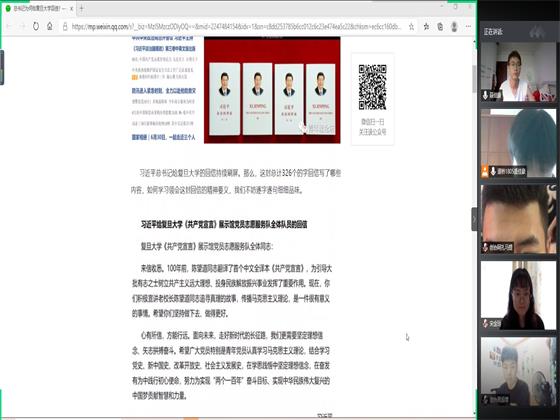Click the double-arrow icon beside 正在讲话

pyautogui.click(x=536, y=32)
